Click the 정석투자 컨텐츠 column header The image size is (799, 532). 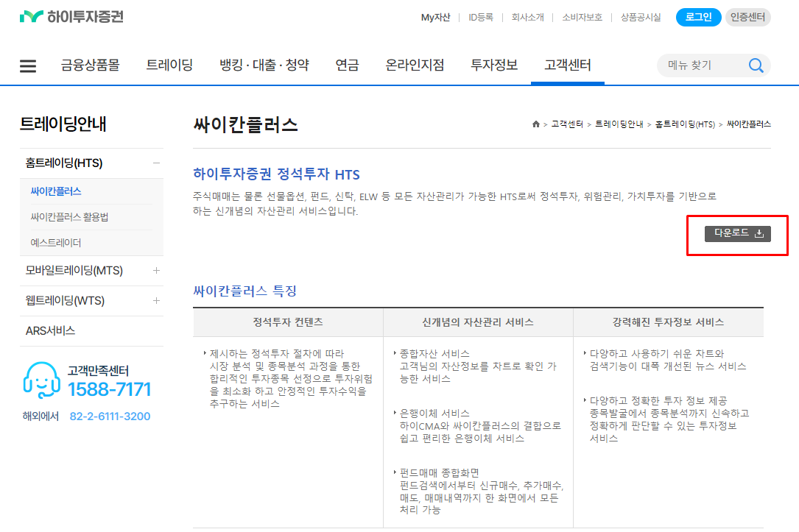coord(288,322)
